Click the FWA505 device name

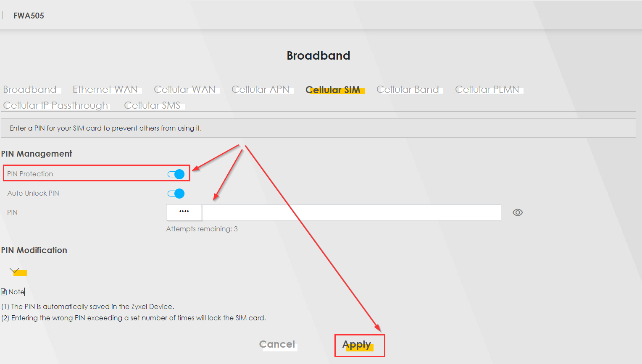(29, 16)
